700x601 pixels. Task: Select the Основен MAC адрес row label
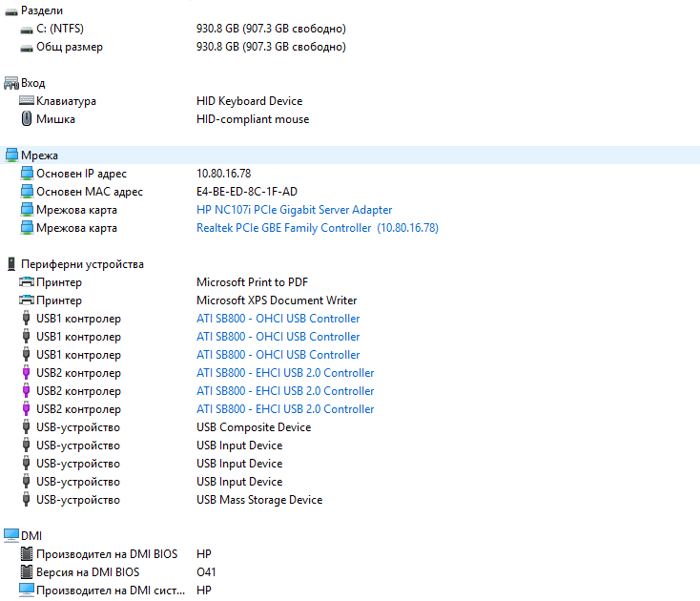coord(90,192)
